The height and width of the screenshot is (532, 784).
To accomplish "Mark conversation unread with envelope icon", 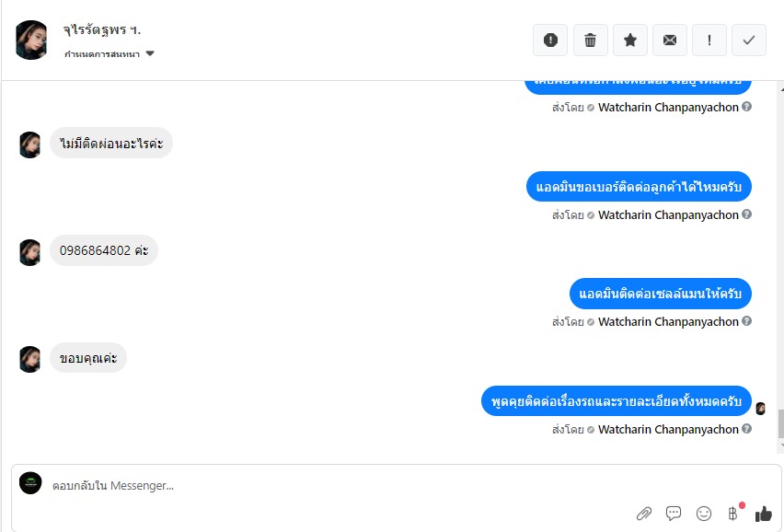I will click(670, 40).
